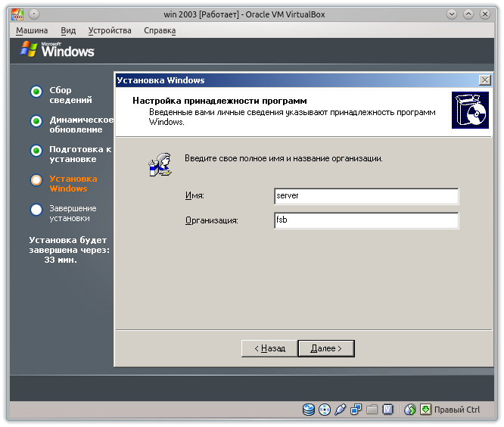Screen dimensions: 504x427
Task: Click the Введите свое полное имя instruction text
Action: point(284,158)
